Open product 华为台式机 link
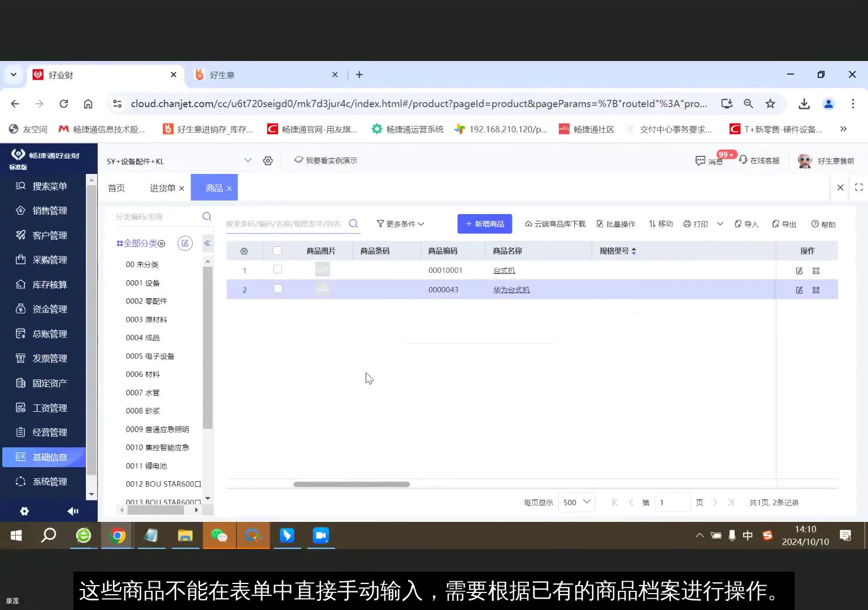The width and height of the screenshot is (868, 610). click(x=510, y=289)
